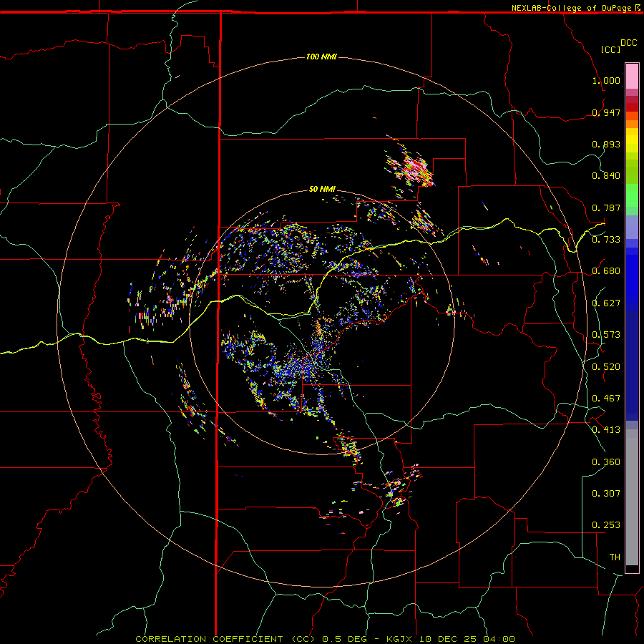The image size is (644, 644).
Task: Click the NEXLAB-College of DuPage label
Action: point(571,8)
